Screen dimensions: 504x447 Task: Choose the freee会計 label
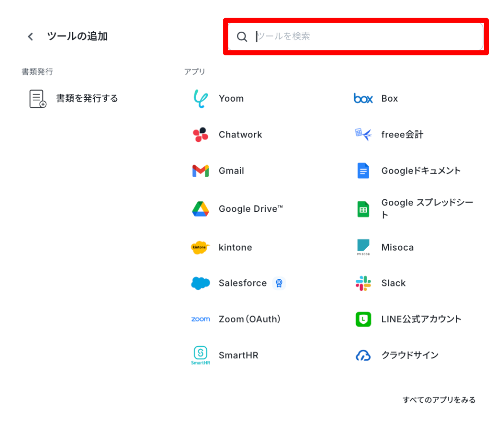coord(402,134)
